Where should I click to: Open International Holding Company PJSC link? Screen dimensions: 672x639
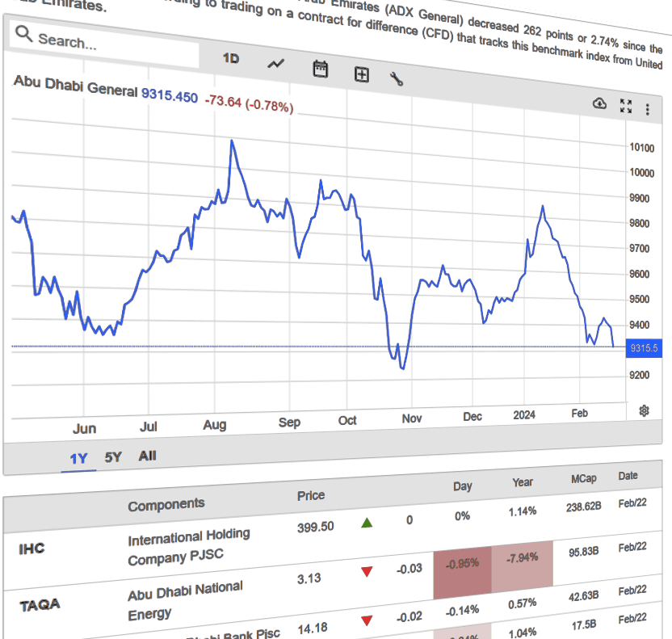[188, 547]
